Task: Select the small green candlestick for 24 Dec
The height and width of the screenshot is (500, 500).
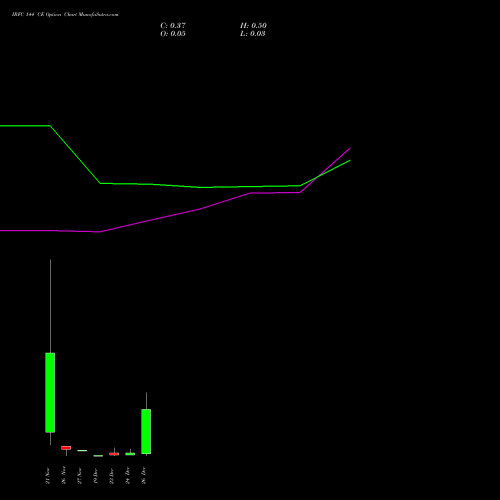Action: pyautogui.click(x=130, y=454)
